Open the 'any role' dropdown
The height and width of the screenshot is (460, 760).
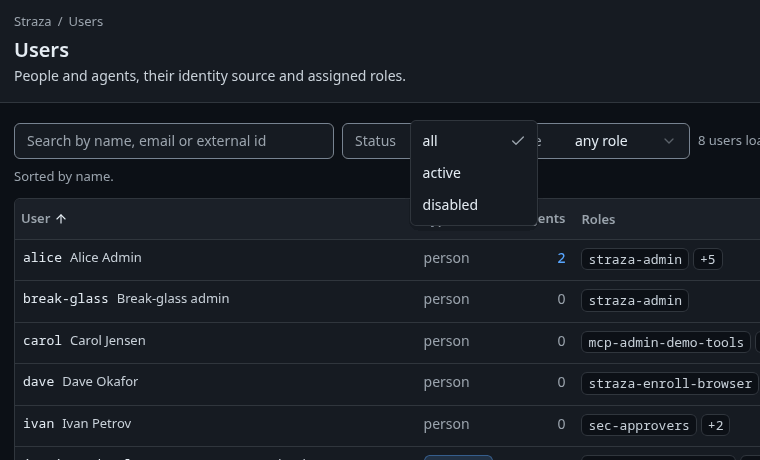[x=614, y=141]
